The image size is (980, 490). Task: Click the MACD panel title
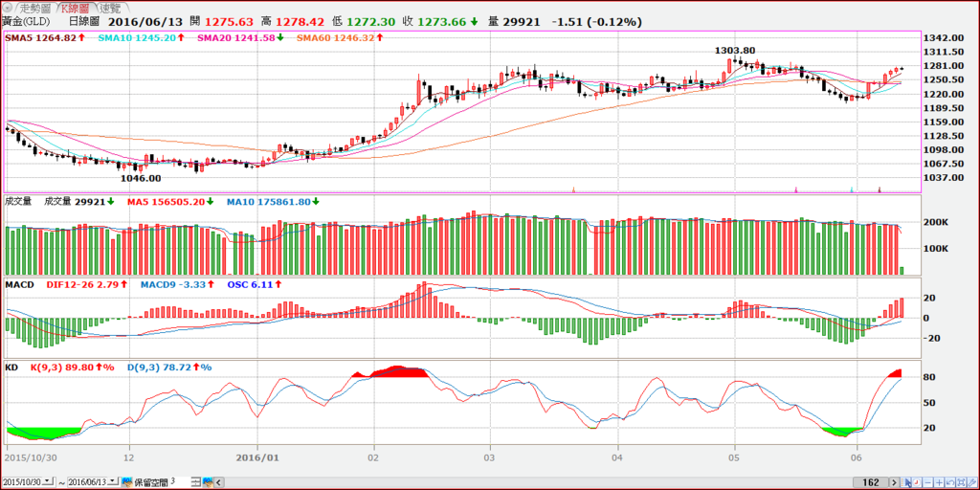click(19, 284)
